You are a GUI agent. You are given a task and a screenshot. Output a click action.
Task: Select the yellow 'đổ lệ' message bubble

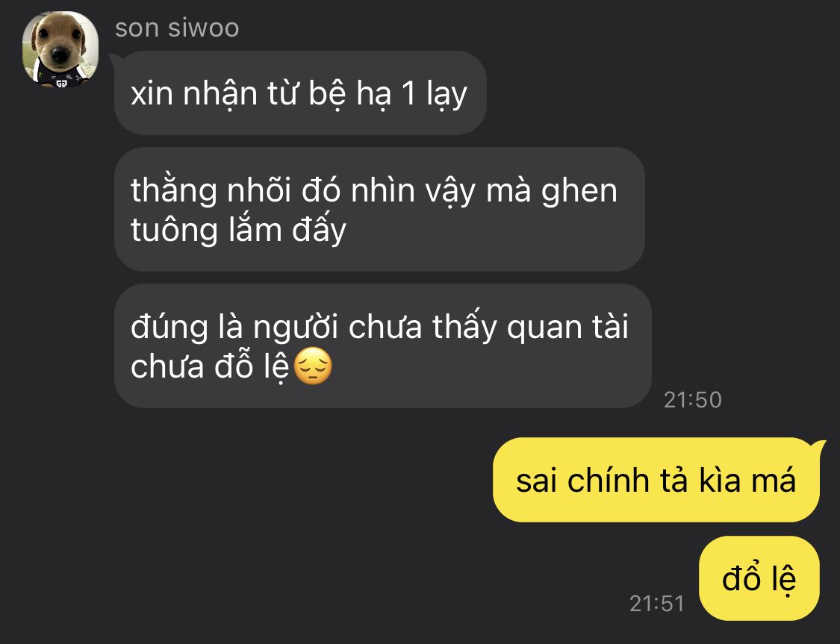(759, 578)
